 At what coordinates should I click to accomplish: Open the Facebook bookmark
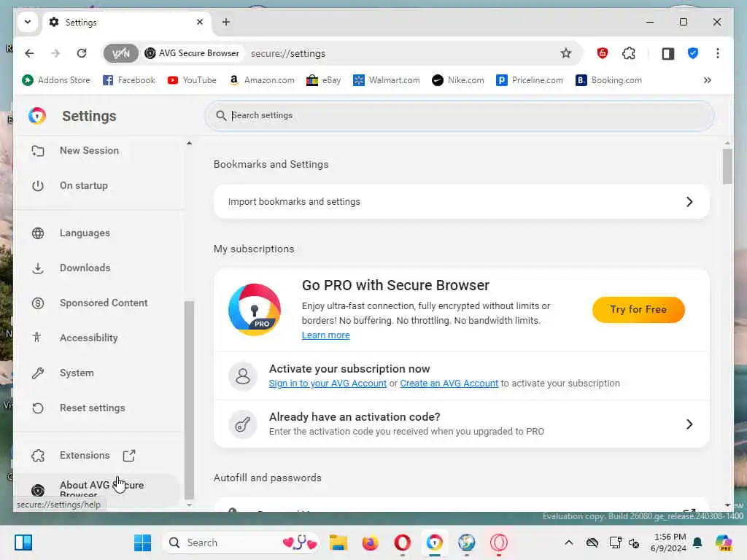click(x=129, y=80)
